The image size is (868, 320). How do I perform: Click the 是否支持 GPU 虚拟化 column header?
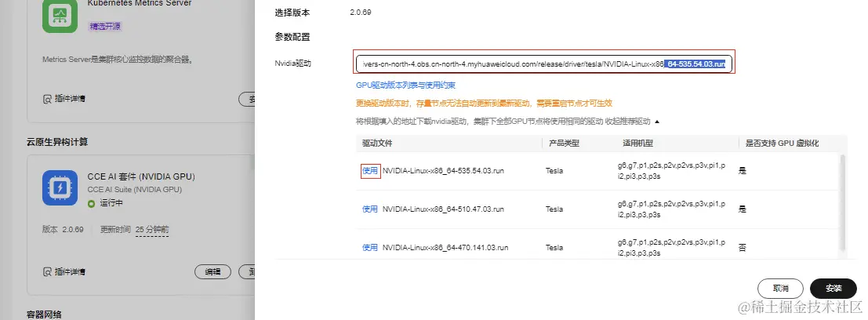coord(783,143)
